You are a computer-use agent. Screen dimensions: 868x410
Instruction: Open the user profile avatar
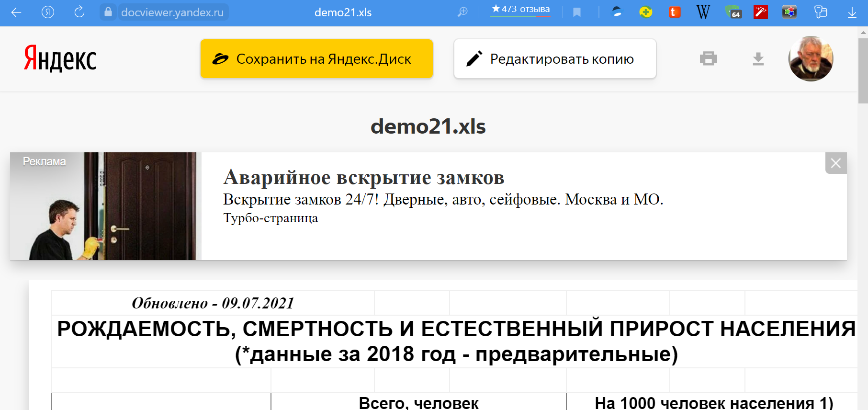pyautogui.click(x=811, y=58)
